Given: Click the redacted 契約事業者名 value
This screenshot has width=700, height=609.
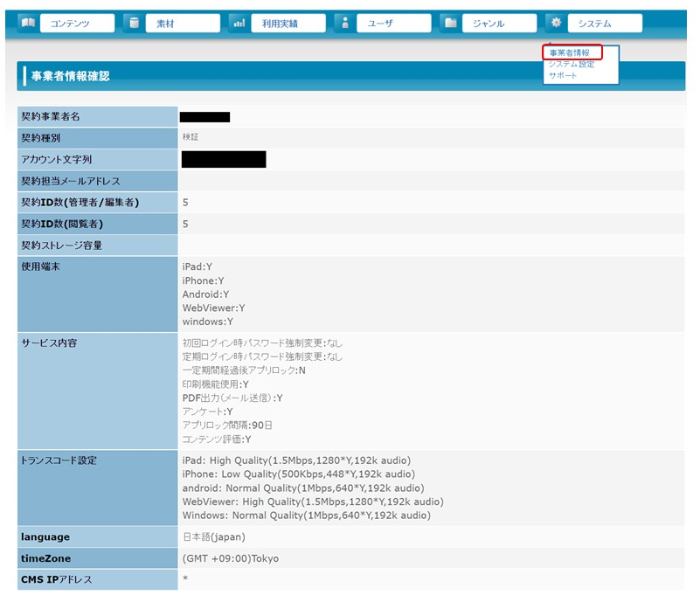Looking at the screenshot, I should tap(204, 117).
